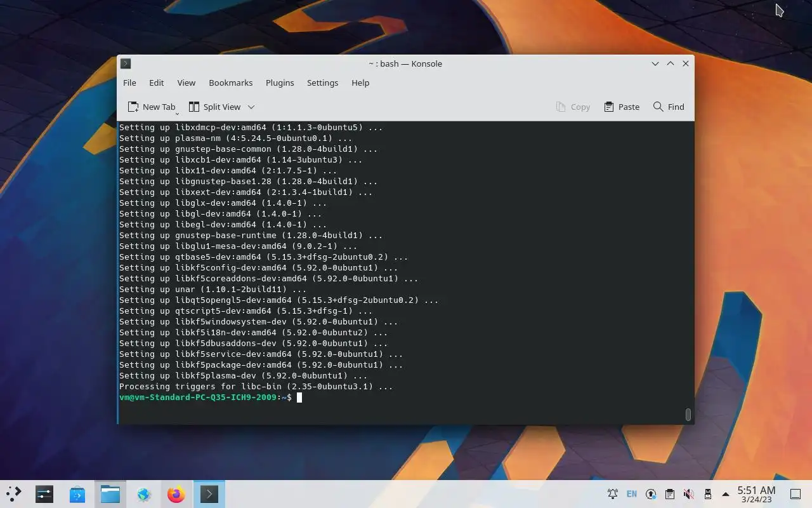Open the Plugins menu
The height and width of the screenshot is (508, 812).
click(x=280, y=83)
